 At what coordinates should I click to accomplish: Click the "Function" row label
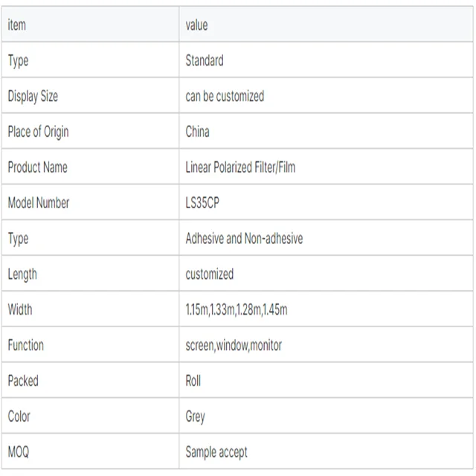[26, 345]
